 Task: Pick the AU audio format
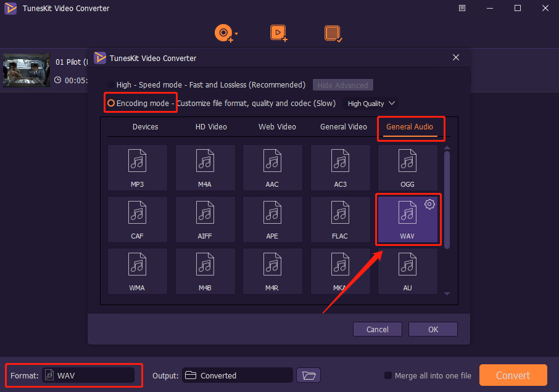pos(407,271)
